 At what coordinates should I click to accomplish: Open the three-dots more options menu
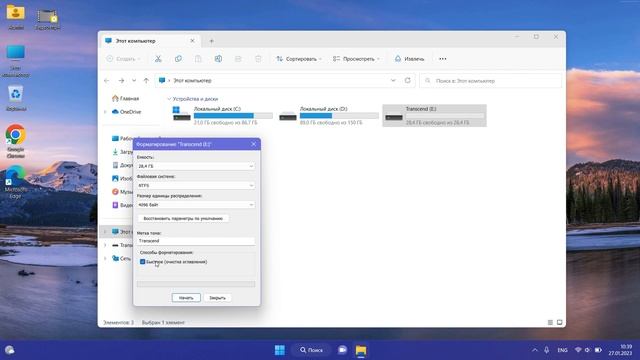(x=442, y=59)
